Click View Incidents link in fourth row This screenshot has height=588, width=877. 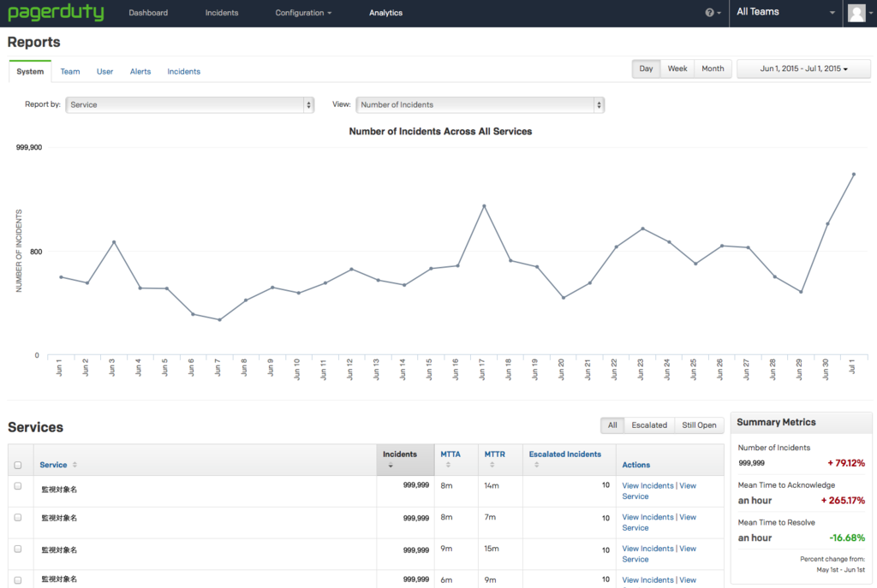[x=647, y=580]
